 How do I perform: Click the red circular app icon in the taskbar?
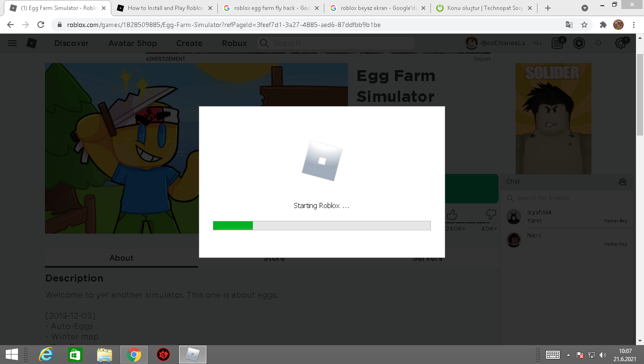(x=163, y=355)
